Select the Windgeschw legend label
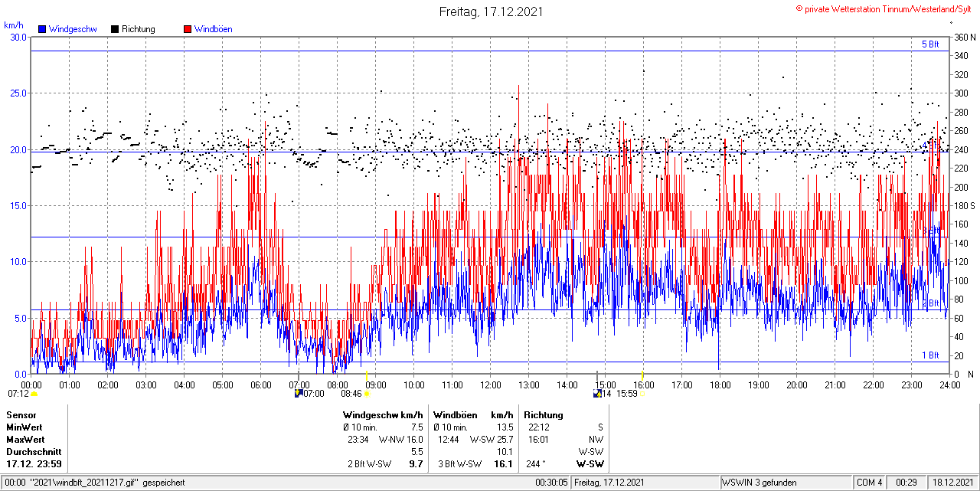This screenshot has width=980, height=491. pyautogui.click(x=73, y=29)
